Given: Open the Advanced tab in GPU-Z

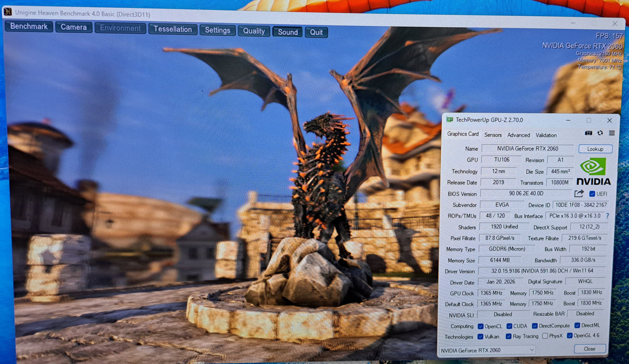Looking at the screenshot, I should coord(519,135).
